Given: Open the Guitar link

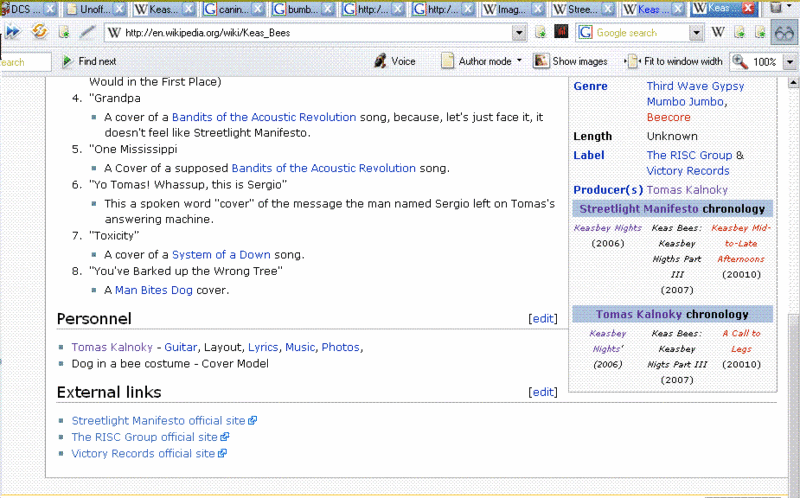Looking at the screenshot, I should click(181, 347).
